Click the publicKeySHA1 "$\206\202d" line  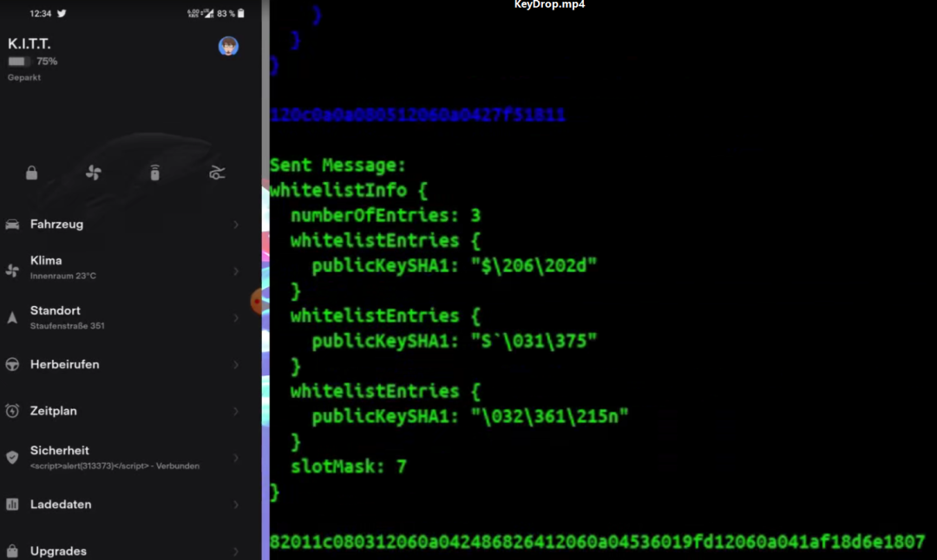pyautogui.click(x=454, y=265)
